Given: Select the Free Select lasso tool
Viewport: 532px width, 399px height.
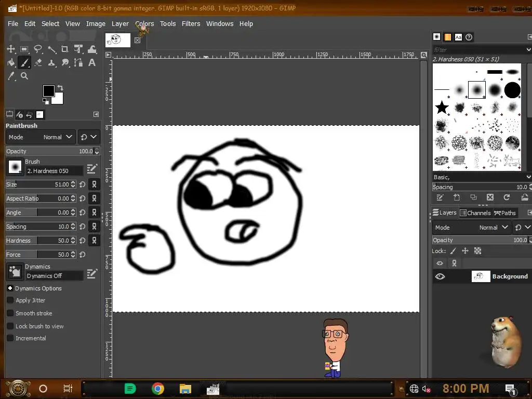Looking at the screenshot, I should point(37,49).
